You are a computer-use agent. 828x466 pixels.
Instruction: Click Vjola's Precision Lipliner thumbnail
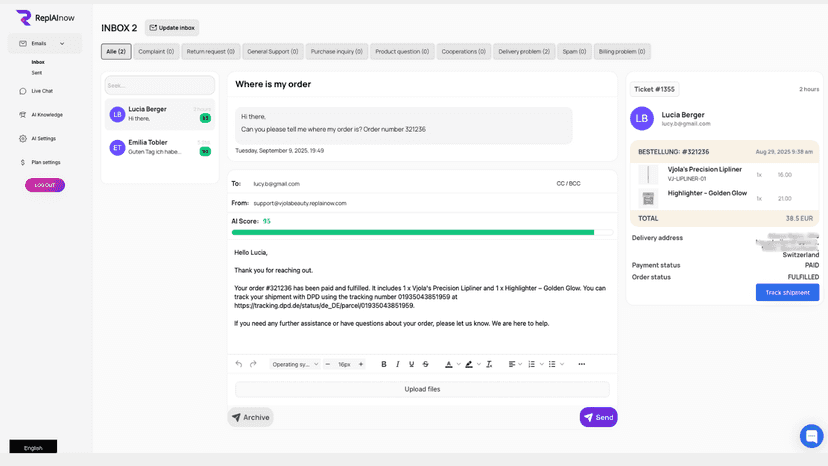tap(648, 174)
